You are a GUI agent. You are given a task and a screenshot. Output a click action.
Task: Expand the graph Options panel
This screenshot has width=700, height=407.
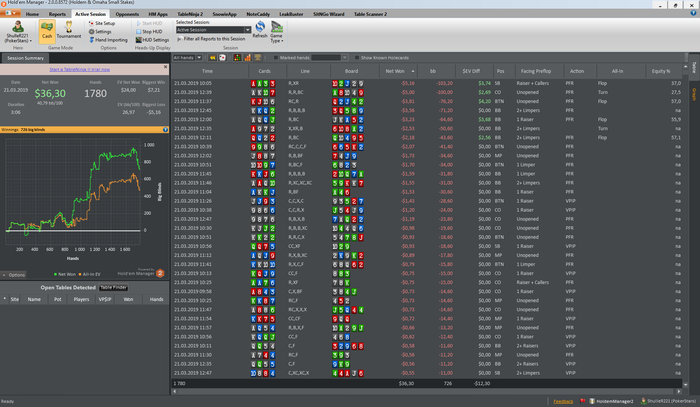coord(13,275)
